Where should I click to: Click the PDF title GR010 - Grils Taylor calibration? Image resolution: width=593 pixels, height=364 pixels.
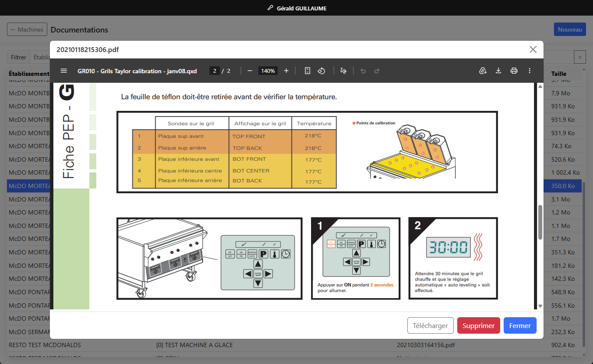pyautogui.click(x=137, y=71)
